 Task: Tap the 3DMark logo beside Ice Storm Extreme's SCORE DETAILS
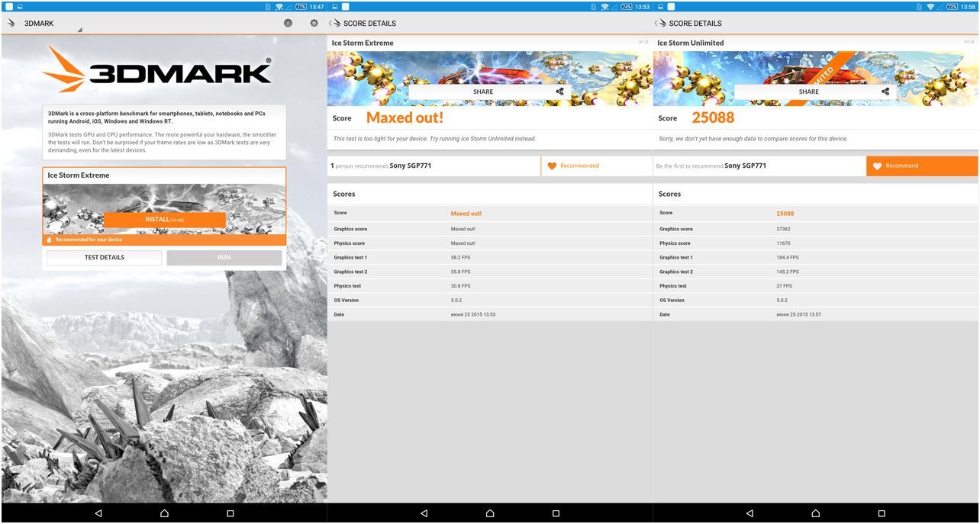pyautogui.click(x=336, y=24)
